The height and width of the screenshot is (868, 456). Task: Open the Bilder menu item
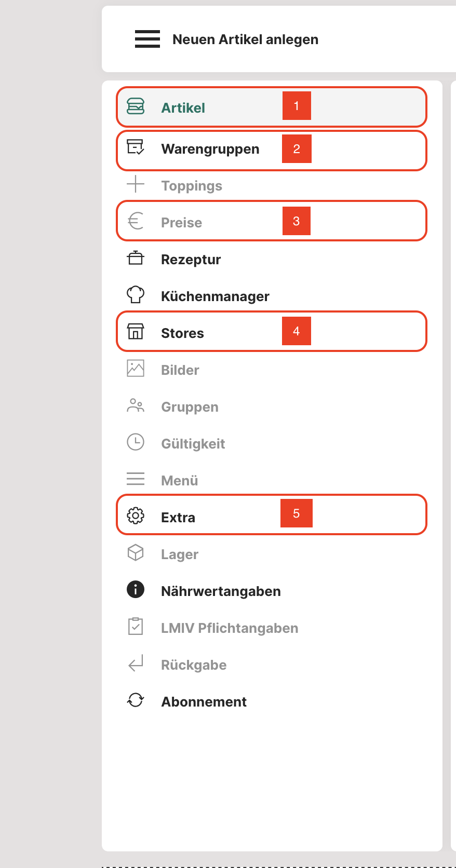180,370
